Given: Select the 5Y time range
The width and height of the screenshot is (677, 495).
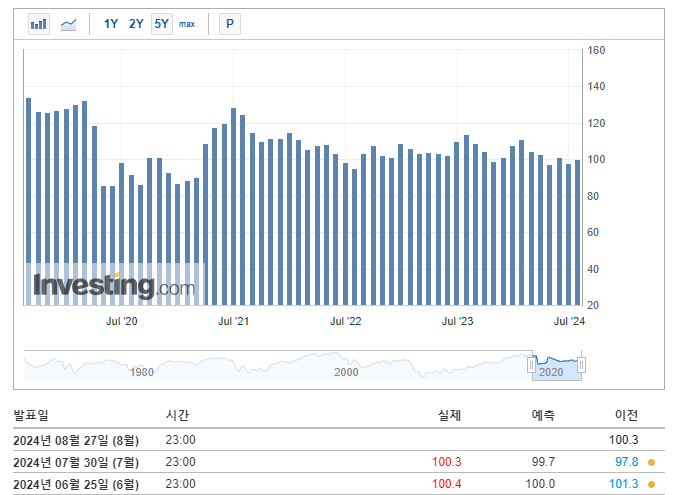Looking at the screenshot, I should click(x=161, y=24).
